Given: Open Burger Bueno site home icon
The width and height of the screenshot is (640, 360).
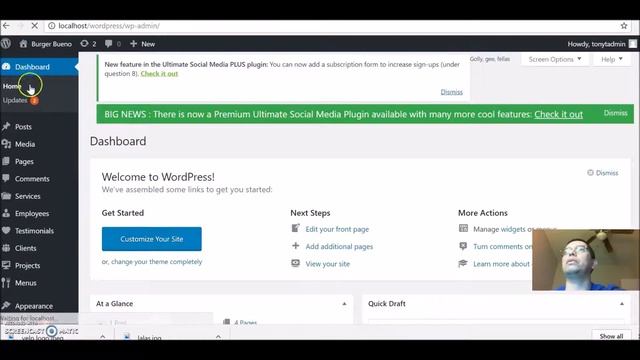Looking at the screenshot, I should 23,44.
